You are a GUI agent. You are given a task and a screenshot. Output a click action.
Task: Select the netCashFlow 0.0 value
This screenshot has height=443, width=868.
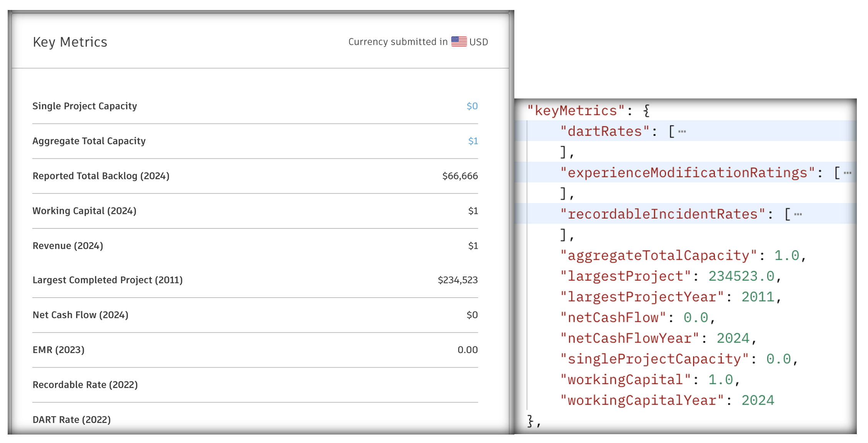696,318
